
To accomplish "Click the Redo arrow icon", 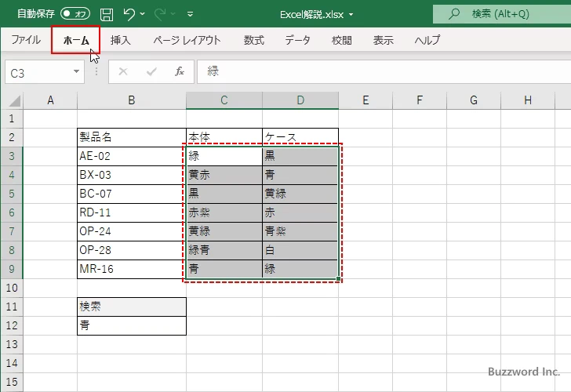I will click(x=159, y=13).
